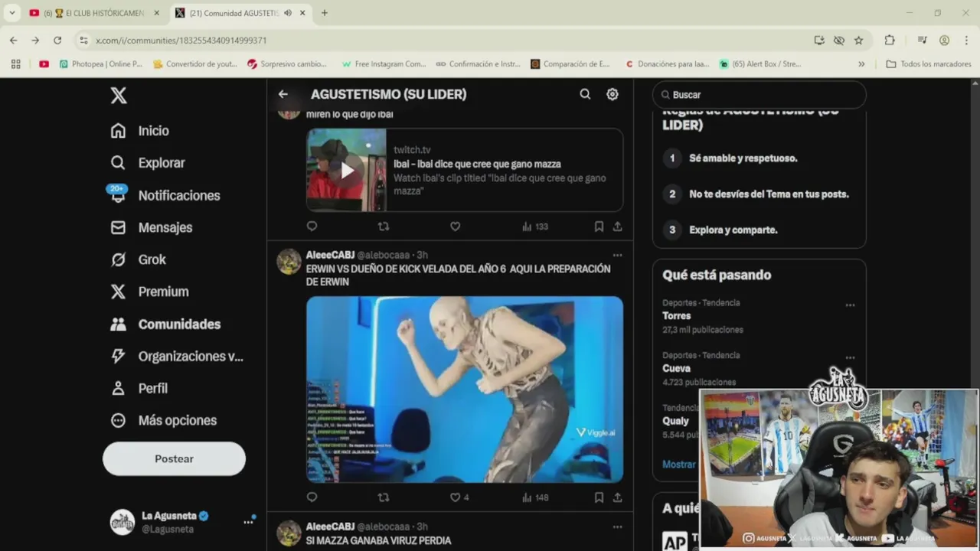Viewport: 980px width, 551px height.
Task: Repost the ERWIN VS DUEÑO post
Action: 384,497
